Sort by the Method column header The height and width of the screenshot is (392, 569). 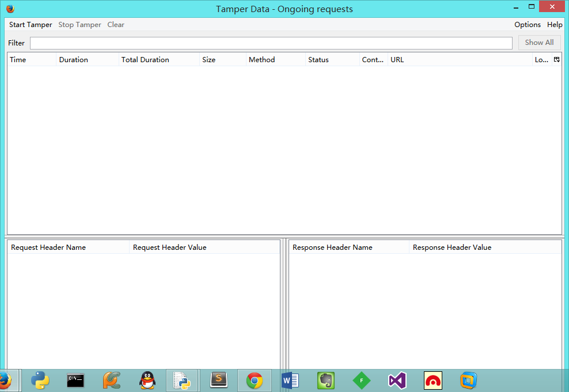pyautogui.click(x=276, y=59)
